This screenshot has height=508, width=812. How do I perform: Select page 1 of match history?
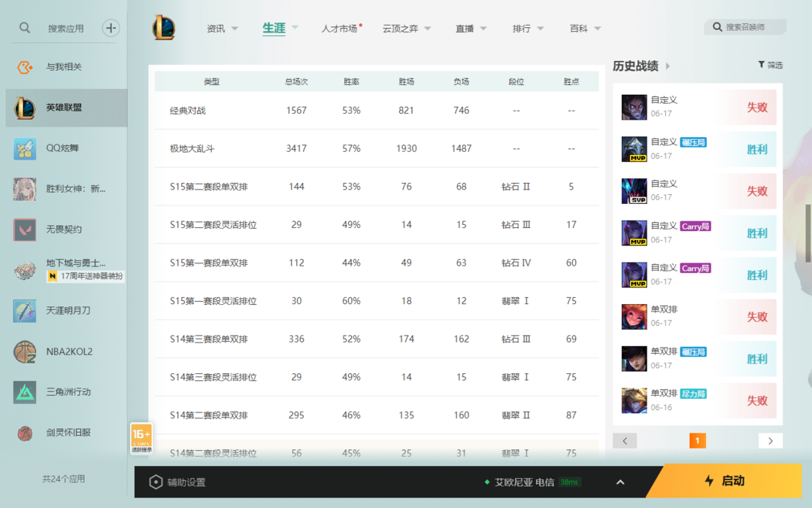(x=697, y=440)
